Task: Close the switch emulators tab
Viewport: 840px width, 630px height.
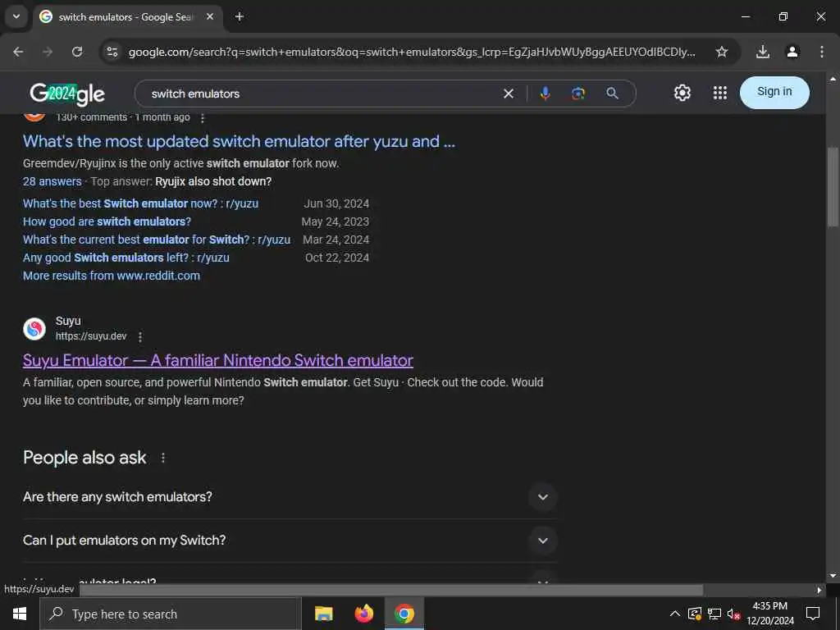Action: pyautogui.click(x=210, y=16)
